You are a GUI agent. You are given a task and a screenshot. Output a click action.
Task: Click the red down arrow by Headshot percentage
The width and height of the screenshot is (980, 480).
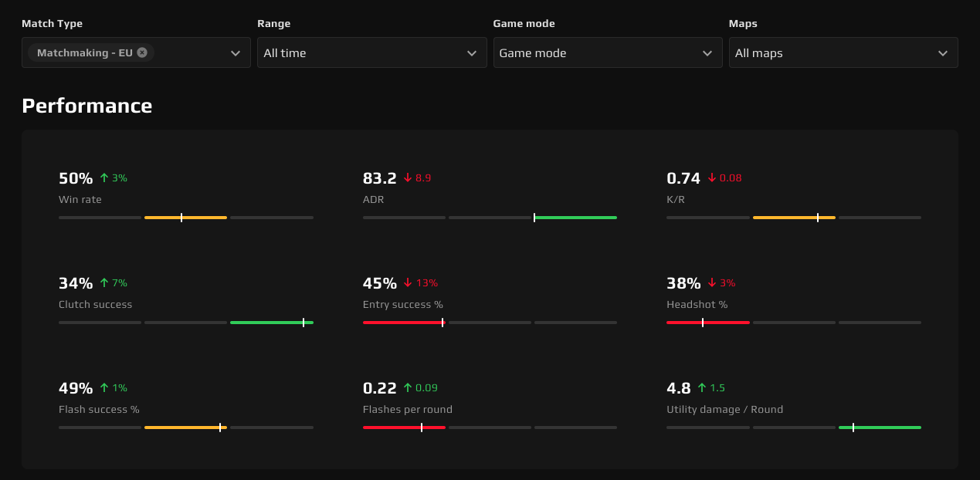point(711,283)
